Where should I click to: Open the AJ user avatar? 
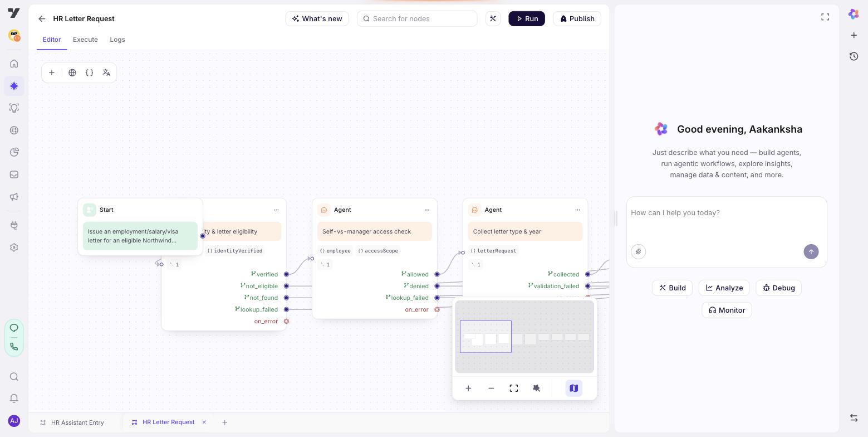(14, 421)
